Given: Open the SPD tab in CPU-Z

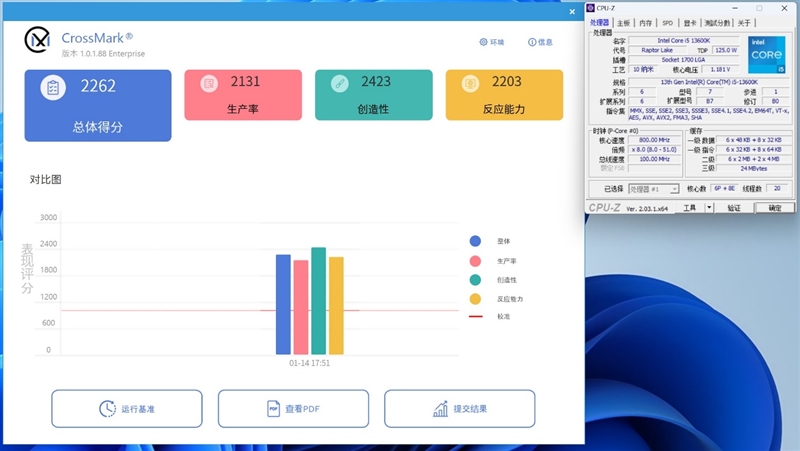Looking at the screenshot, I should point(667,23).
